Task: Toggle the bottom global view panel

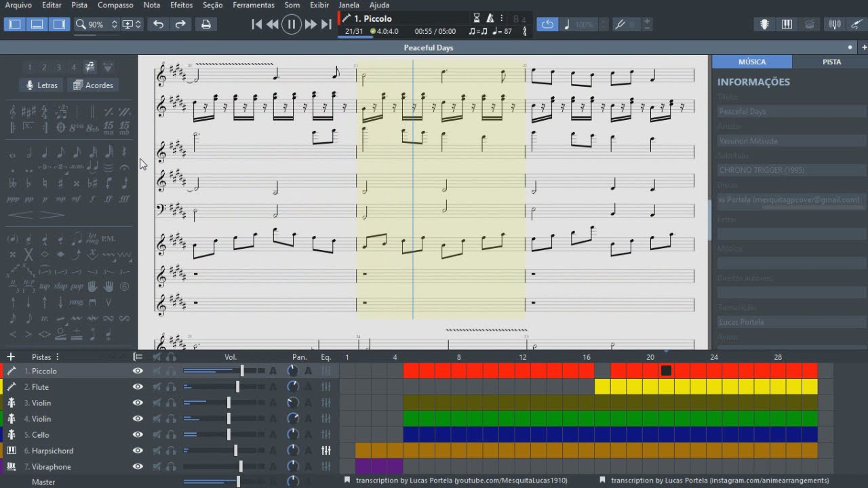Action: tap(37, 24)
